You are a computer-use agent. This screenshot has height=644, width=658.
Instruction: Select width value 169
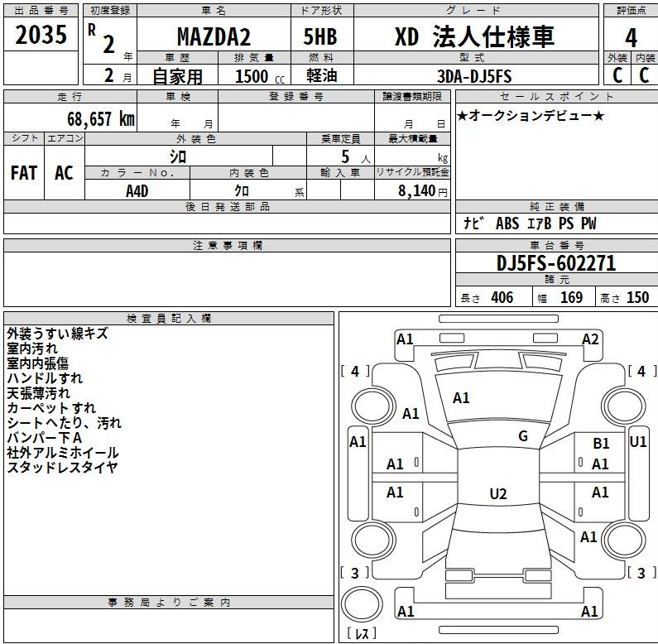point(571,298)
